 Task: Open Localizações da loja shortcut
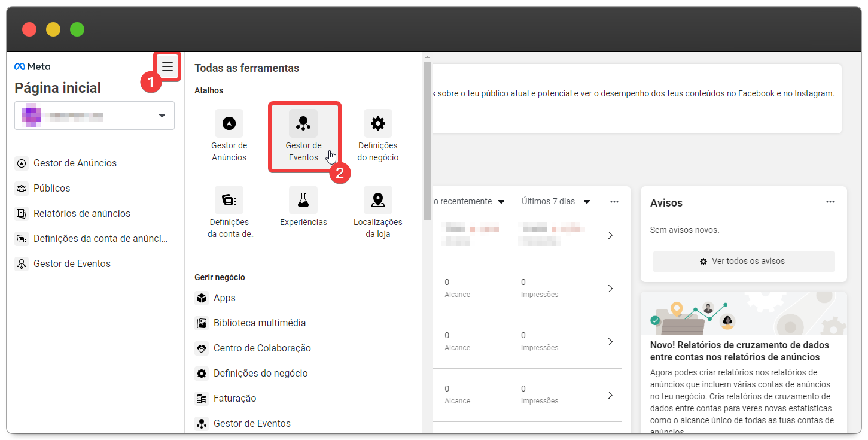click(377, 212)
